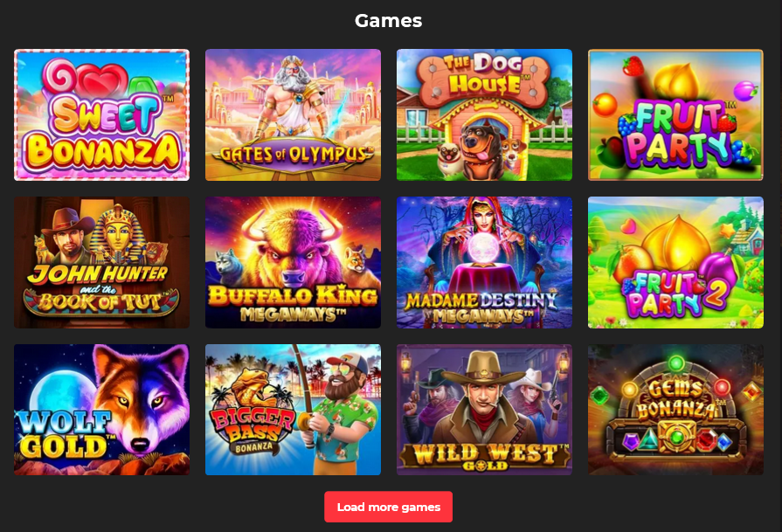The height and width of the screenshot is (532, 782).
Task: Select Bigger Bass Bonanza game
Action: pyautogui.click(x=293, y=410)
